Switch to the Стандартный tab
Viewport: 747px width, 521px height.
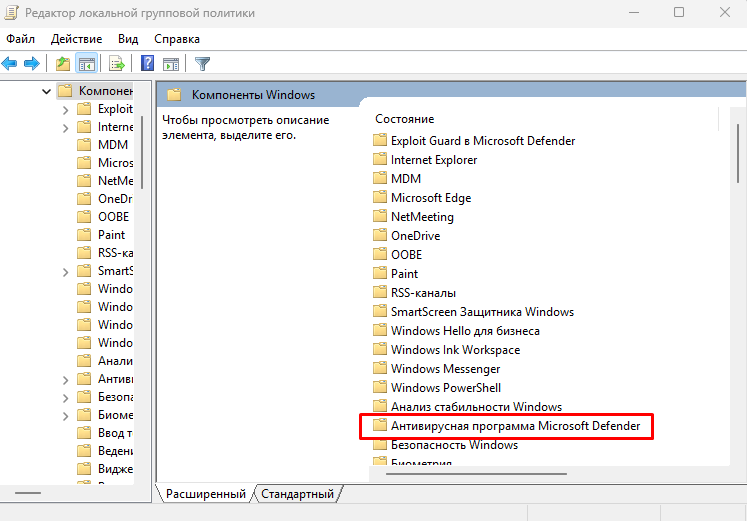tap(298, 494)
